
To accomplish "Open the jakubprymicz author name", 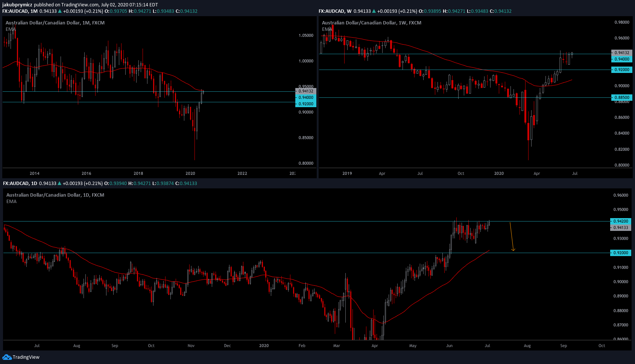I will pyautogui.click(x=17, y=5).
